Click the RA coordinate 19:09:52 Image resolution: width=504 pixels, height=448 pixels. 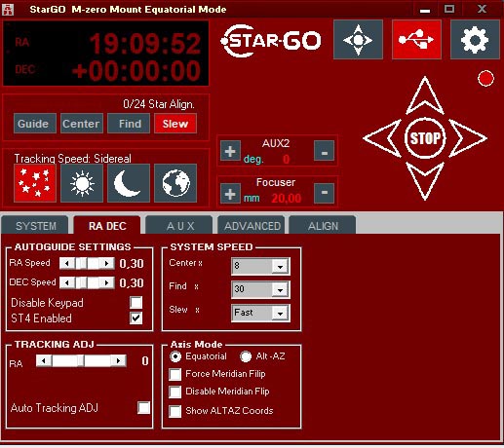(145, 44)
